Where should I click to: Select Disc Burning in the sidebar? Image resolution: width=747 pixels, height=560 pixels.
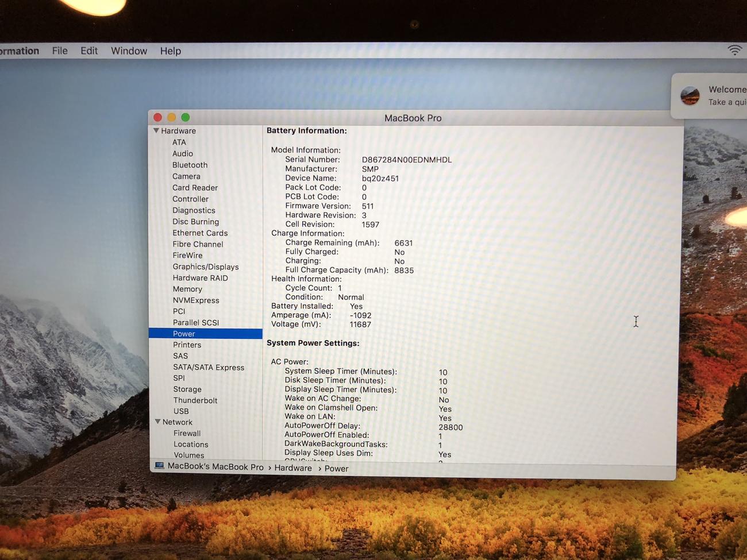tap(196, 222)
